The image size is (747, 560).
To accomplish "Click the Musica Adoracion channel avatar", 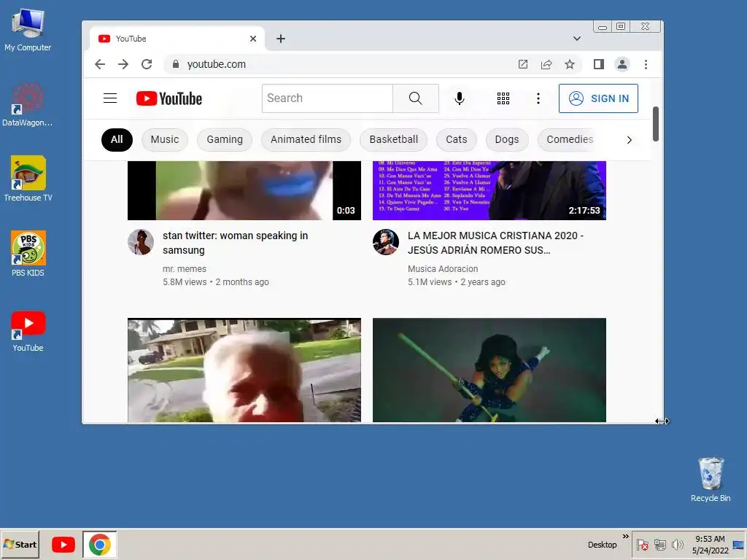I will pos(386,242).
